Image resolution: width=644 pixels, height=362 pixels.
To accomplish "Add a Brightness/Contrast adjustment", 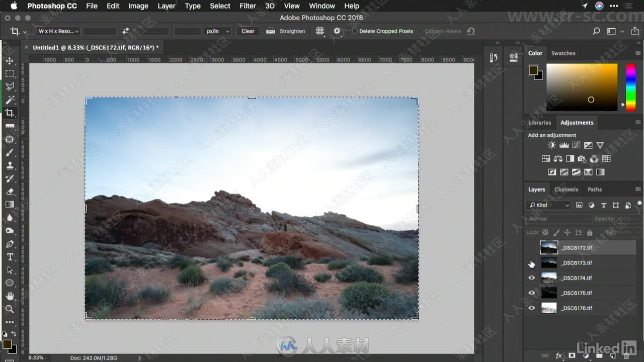I will (x=552, y=145).
